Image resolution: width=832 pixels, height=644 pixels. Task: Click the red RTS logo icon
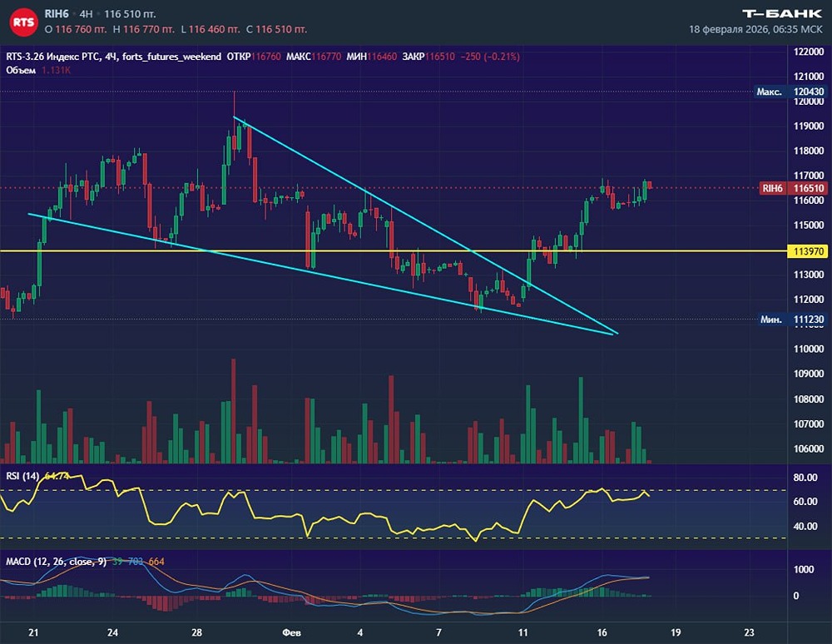point(23,22)
